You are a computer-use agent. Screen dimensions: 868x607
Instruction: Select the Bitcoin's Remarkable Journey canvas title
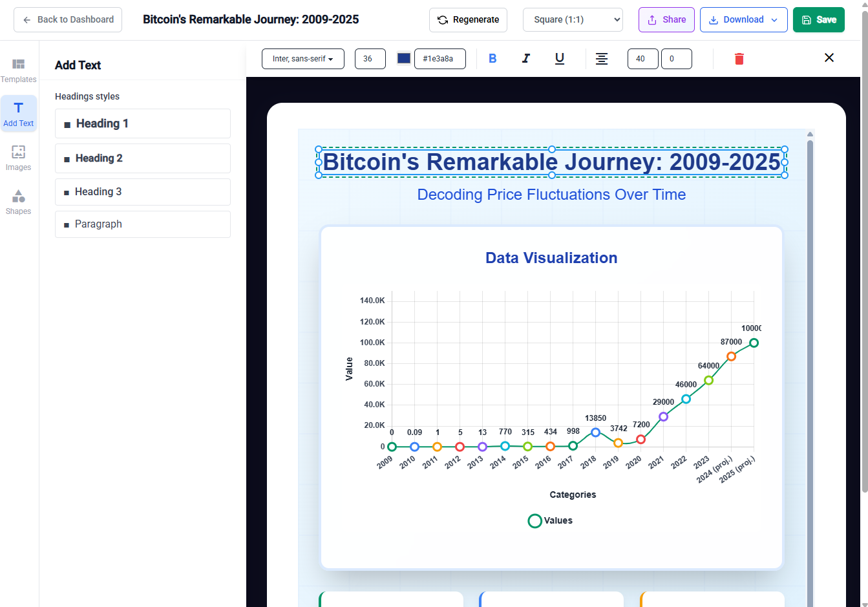pos(551,162)
